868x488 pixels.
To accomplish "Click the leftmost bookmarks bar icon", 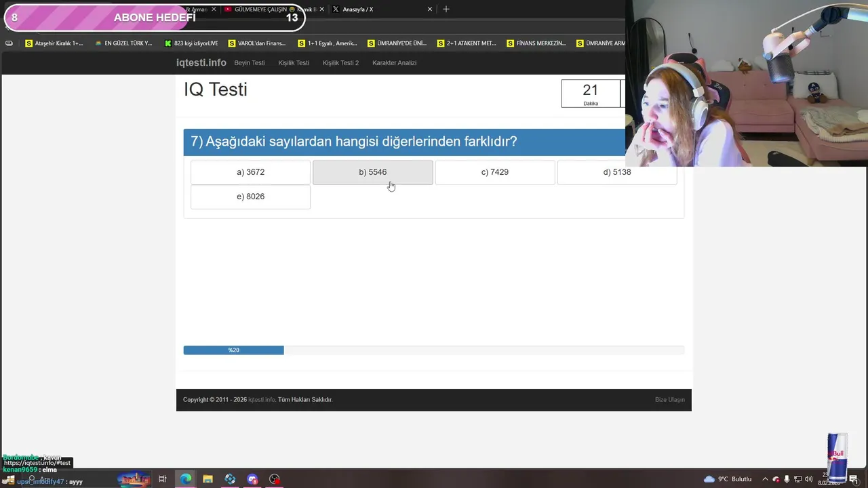I will click(x=9, y=43).
